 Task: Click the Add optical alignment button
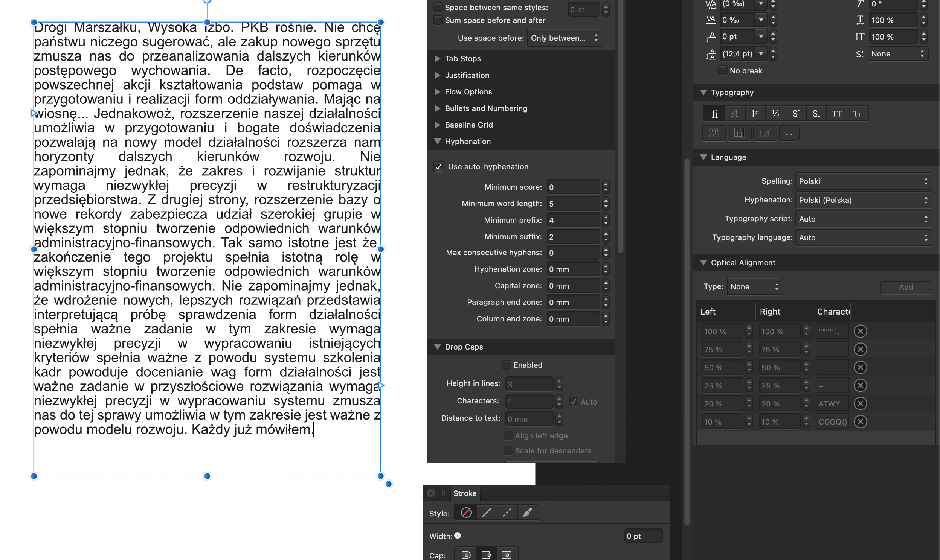click(x=906, y=287)
